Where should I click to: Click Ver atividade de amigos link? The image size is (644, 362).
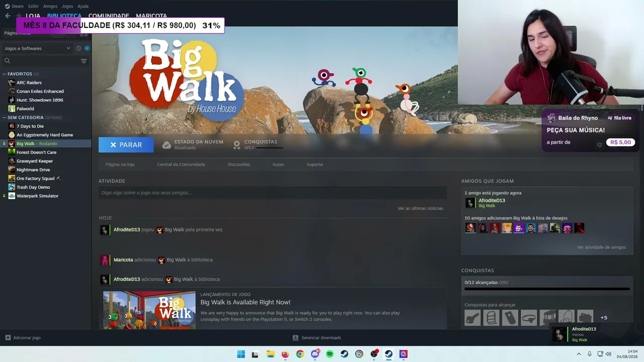(601, 247)
